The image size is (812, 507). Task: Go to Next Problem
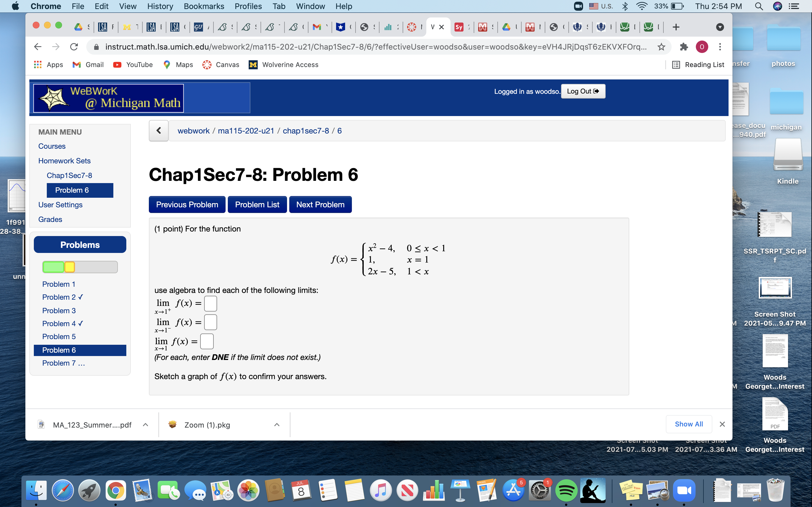(320, 204)
